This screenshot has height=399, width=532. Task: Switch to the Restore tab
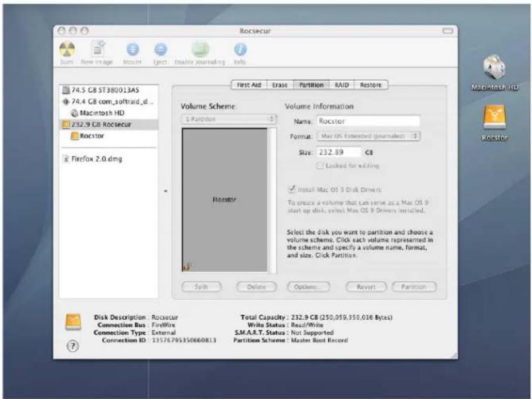(371, 85)
